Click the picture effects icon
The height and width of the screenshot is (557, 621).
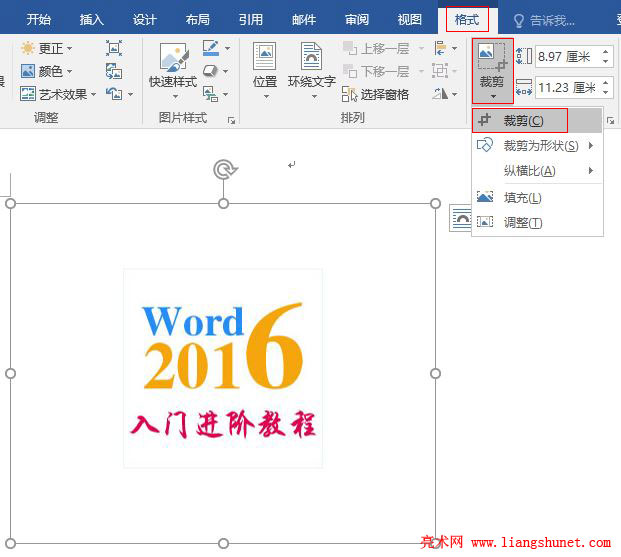[210, 71]
